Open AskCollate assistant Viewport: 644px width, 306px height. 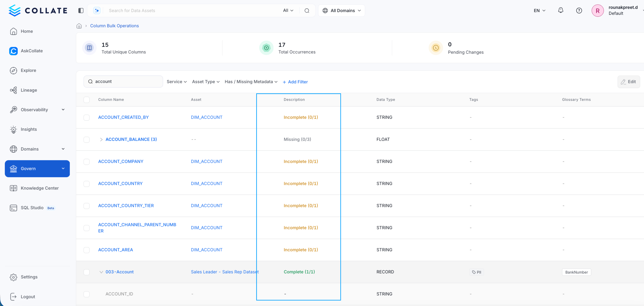pos(32,51)
